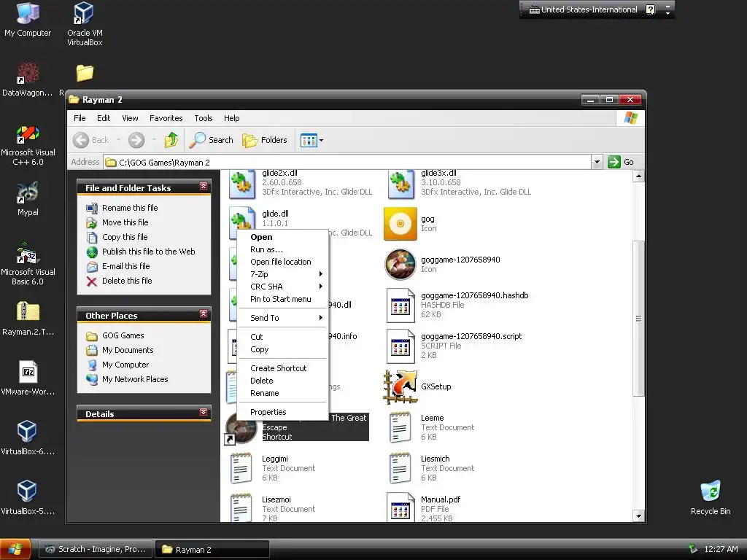Image resolution: width=747 pixels, height=560 pixels.
Task: Open the Favorites menu
Action: click(x=166, y=118)
